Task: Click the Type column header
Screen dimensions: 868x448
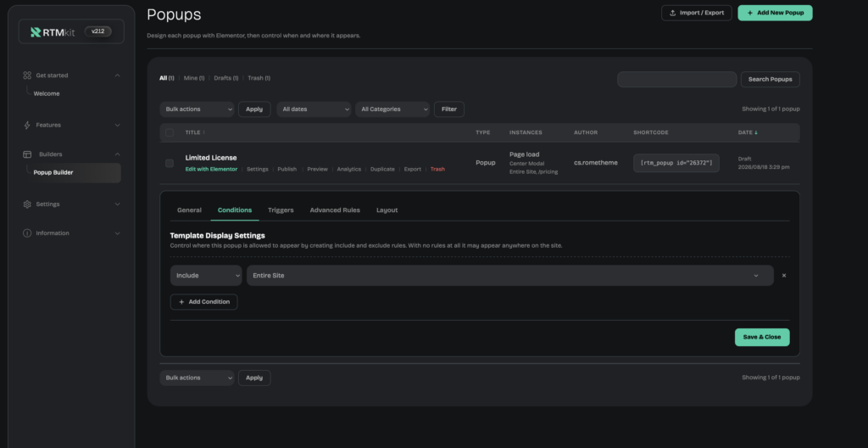Action: tap(482, 132)
